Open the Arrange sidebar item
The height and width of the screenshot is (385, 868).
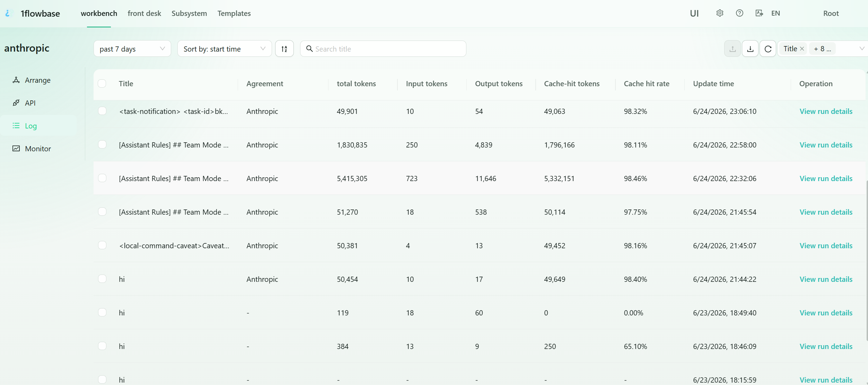click(x=38, y=80)
